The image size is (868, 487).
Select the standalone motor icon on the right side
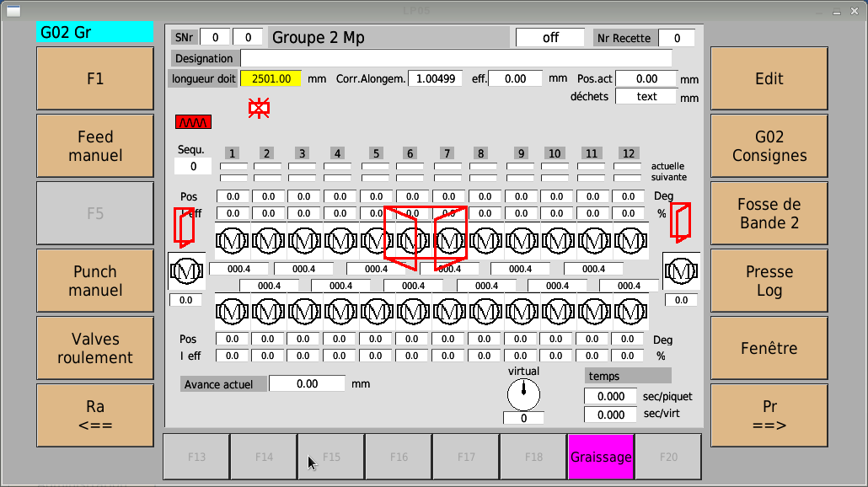click(x=681, y=270)
